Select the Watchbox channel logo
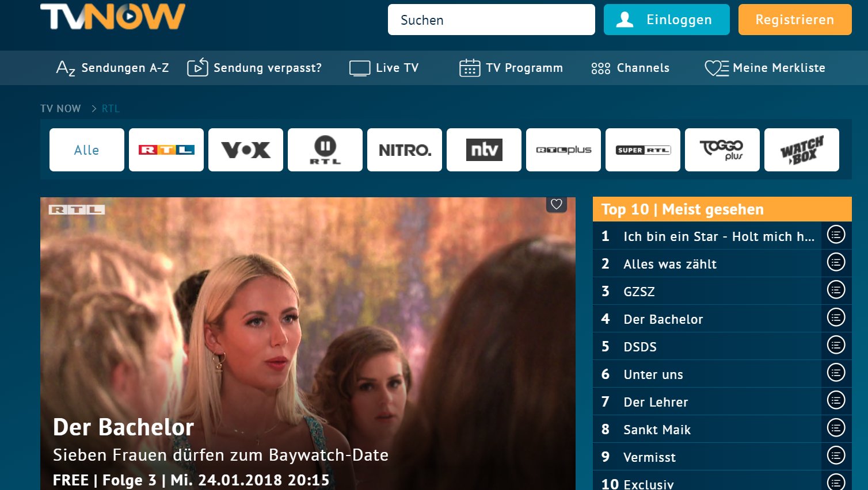This screenshot has width=868, height=490. [x=802, y=150]
